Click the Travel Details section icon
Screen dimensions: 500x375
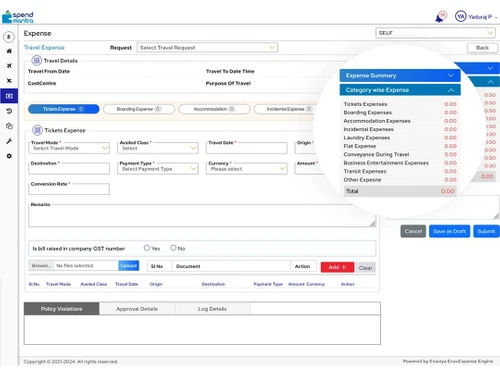point(36,61)
